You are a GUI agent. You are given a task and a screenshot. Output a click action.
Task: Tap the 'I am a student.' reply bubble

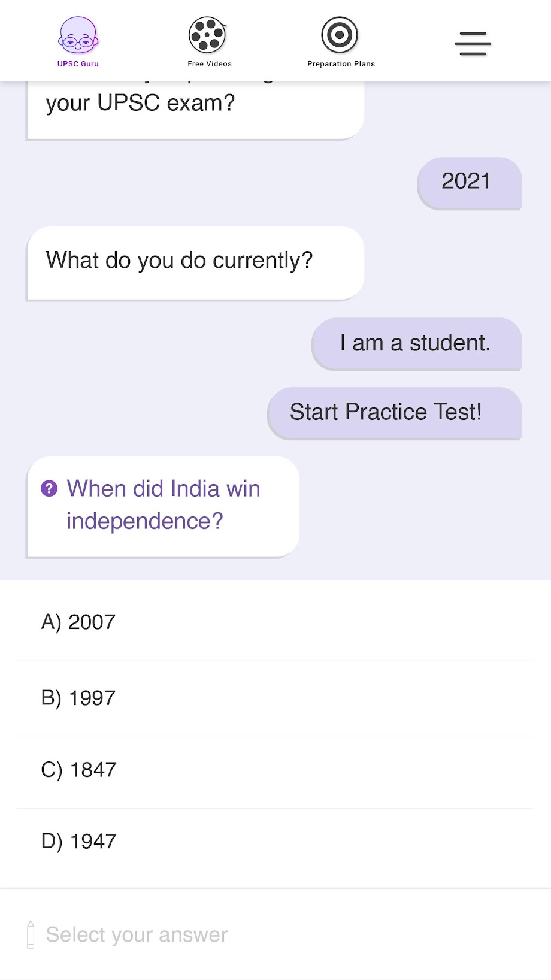coord(417,343)
